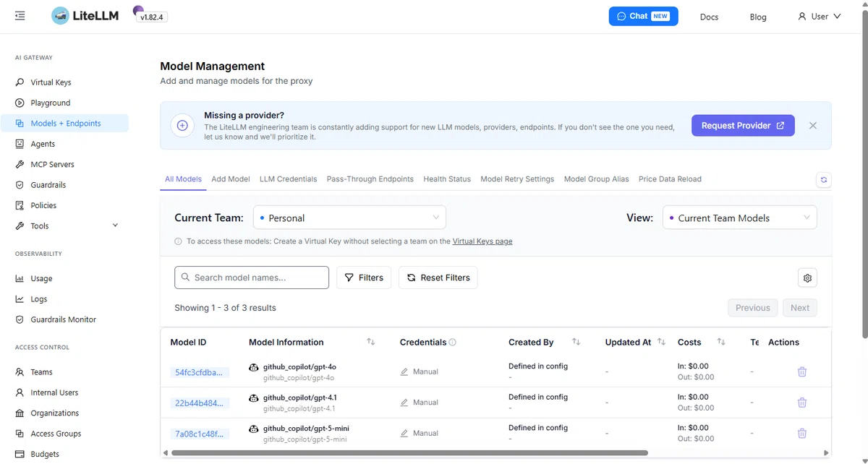Switch to the Add Model tab
Screen dimensions: 868x464
pyautogui.click(x=231, y=179)
